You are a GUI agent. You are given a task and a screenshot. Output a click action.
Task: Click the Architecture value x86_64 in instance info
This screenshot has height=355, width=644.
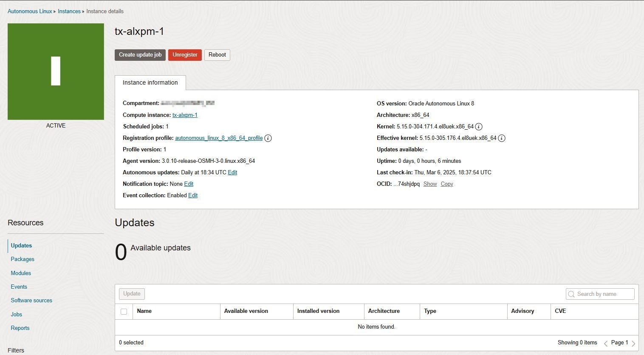(x=420, y=115)
